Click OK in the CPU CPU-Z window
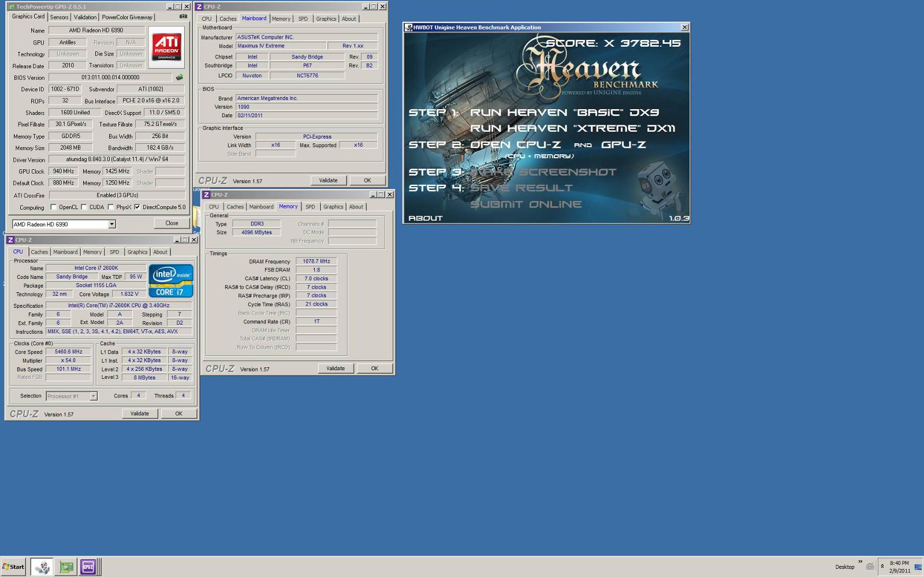This screenshot has height=577, width=924. (x=178, y=414)
